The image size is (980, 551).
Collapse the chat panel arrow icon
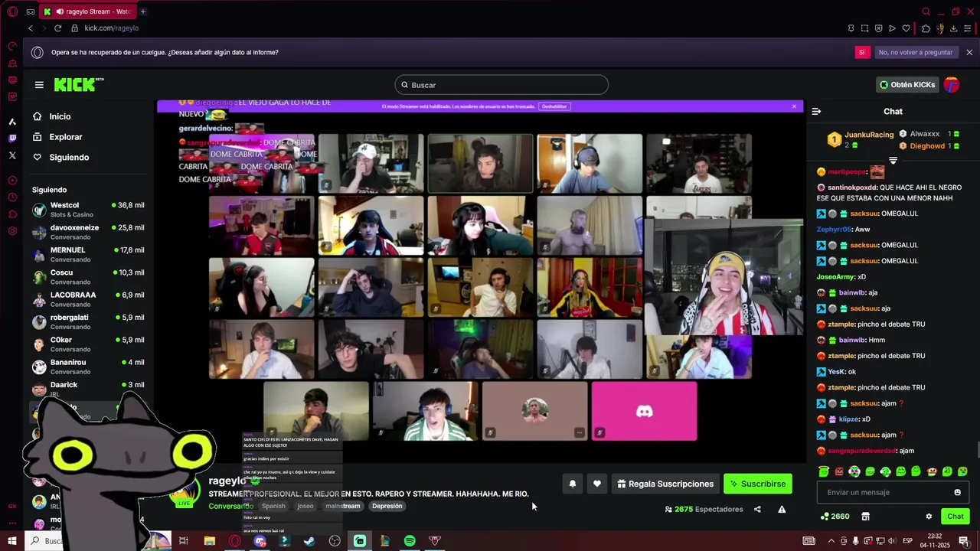coord(816,112)
